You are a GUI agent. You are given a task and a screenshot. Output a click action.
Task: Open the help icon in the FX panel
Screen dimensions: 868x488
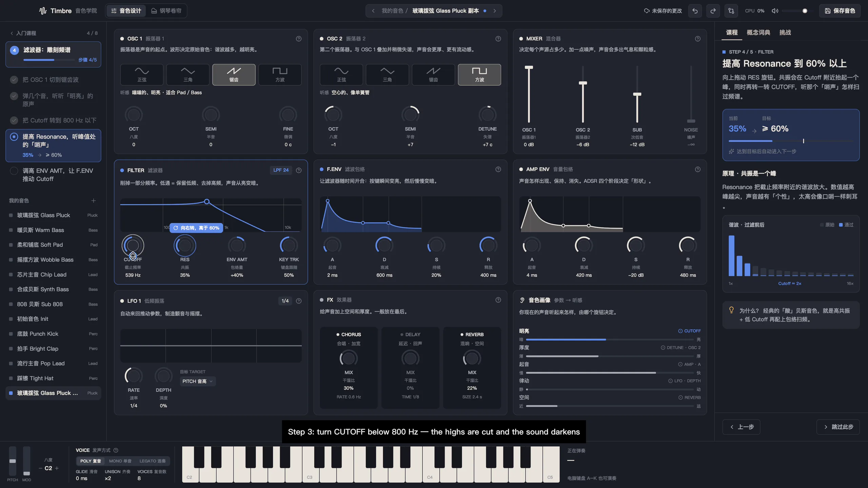498,300
